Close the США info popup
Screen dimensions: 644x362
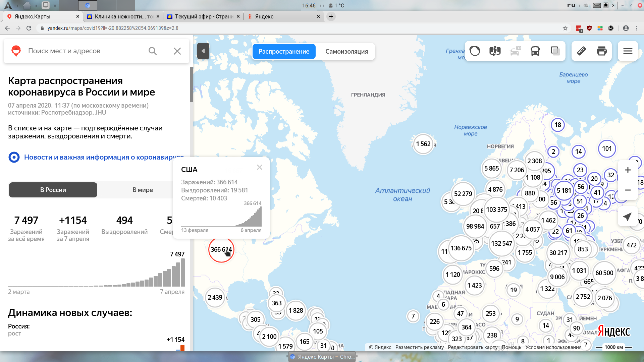[260, 167]
